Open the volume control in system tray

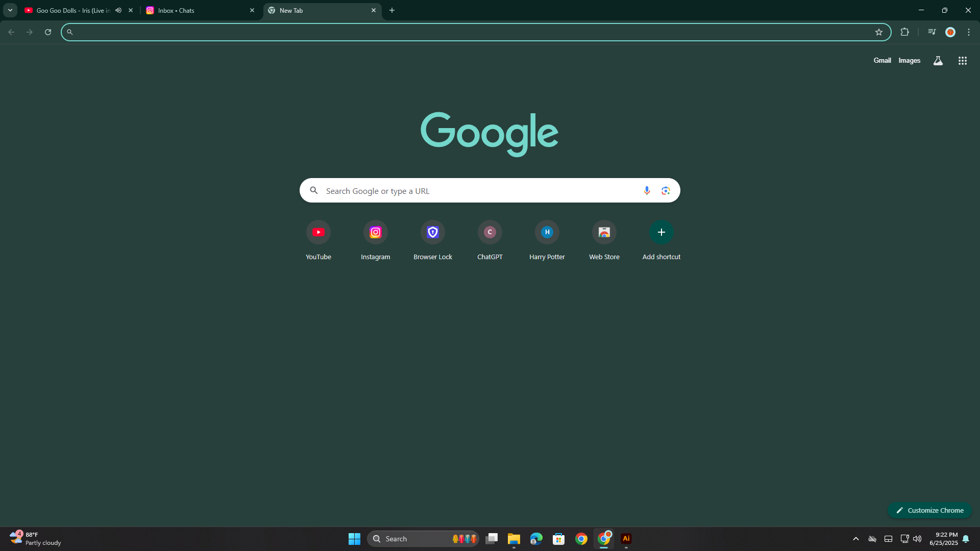pos(917,539)
